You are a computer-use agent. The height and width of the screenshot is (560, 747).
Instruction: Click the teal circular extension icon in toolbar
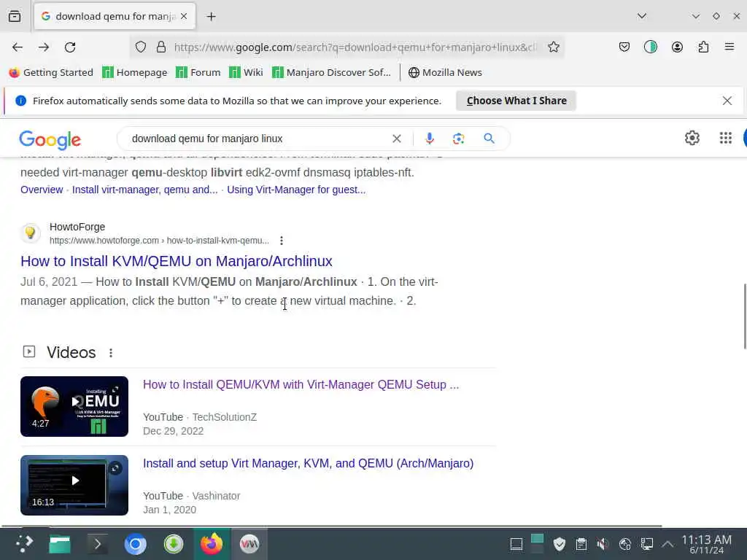[650, 47]
